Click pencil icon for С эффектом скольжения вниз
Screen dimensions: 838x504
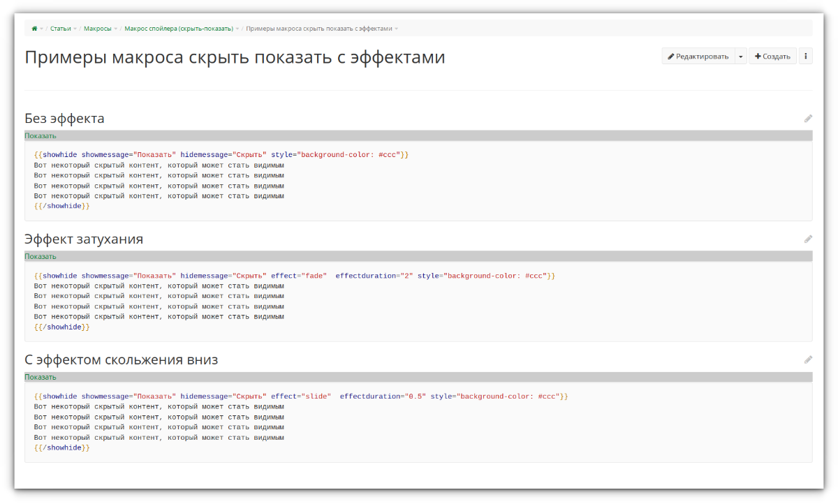(x=808, y=360)
